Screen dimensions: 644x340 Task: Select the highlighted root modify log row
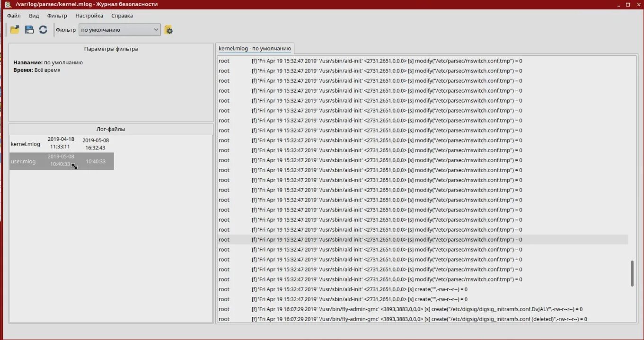pyautogui.click(x=423, y=240)
